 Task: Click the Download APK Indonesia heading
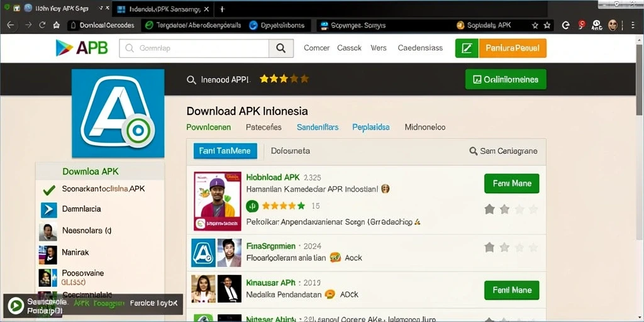[x=247, y=111]
